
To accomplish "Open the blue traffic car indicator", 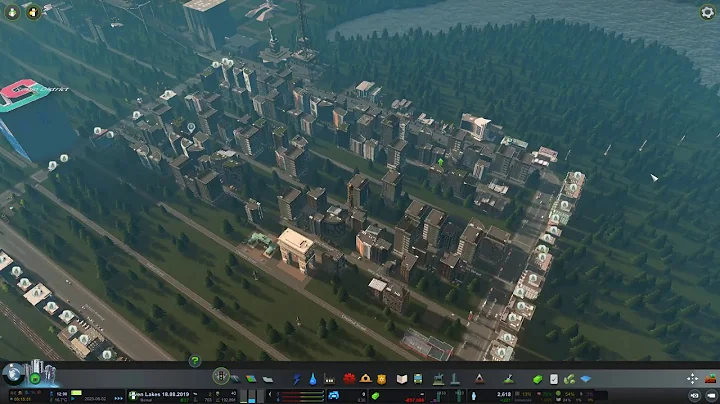I will coord(334,396).
